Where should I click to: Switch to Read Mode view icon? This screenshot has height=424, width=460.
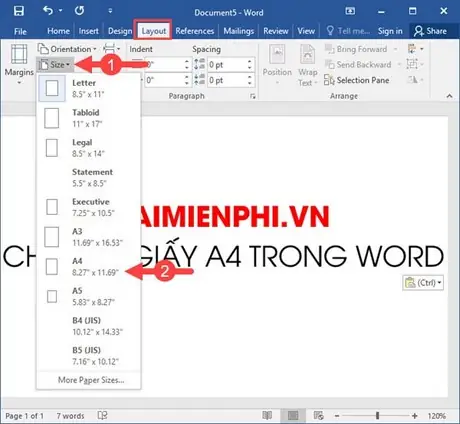pyautogui.click(x=267, y=415)
